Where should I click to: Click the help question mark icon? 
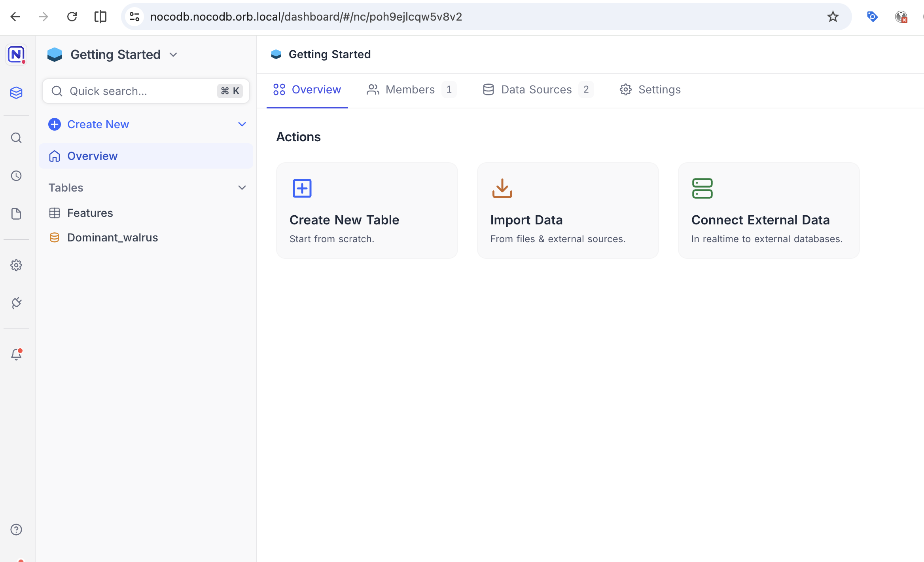pos(16,530)
